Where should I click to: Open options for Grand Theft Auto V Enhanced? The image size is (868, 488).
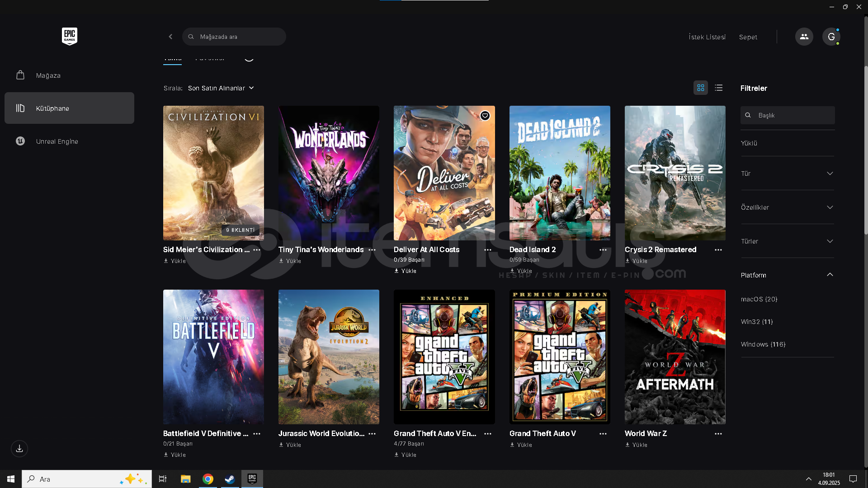488,434
